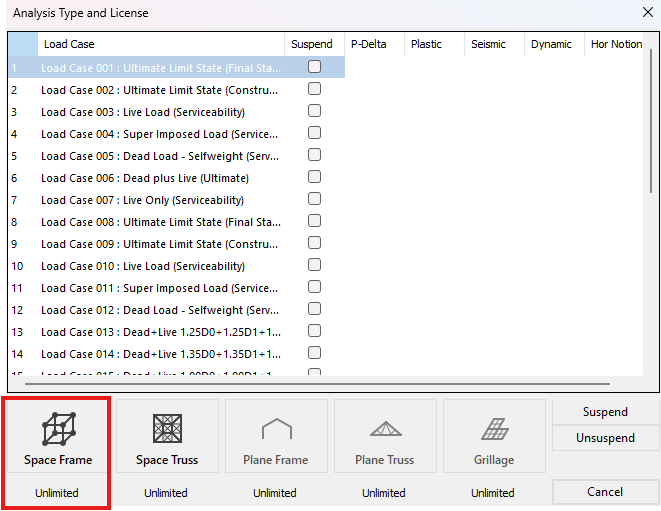The width and height of the screenshot is (661, 511).
Task: Click Unlimited label under Plane Frame
Action: [x=275, y=492]
